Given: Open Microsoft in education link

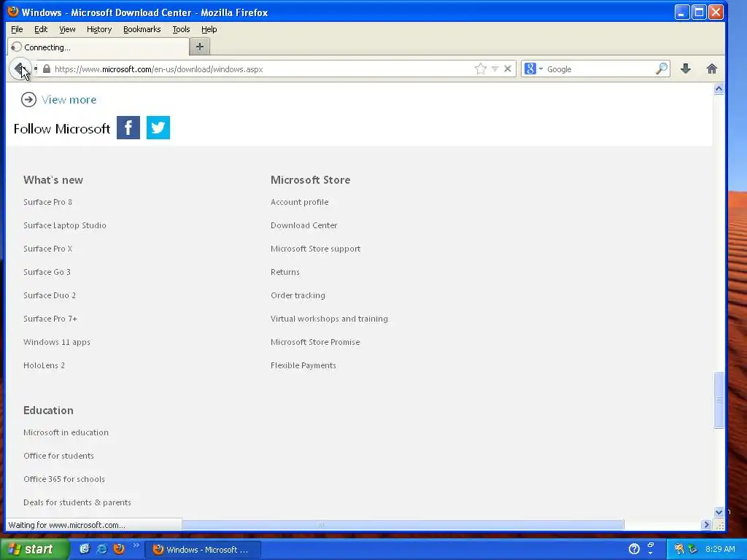Looking at the screenshot, I should (x=66, y=432).
